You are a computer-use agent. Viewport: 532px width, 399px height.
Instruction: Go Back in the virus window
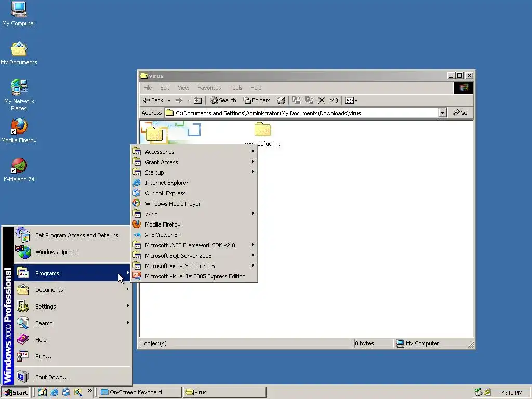tap(153, 100)
